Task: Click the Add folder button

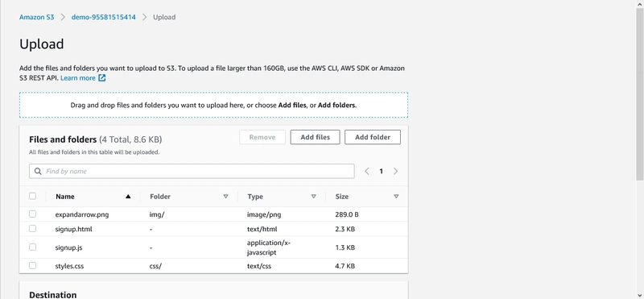Action: coord(373,137)
